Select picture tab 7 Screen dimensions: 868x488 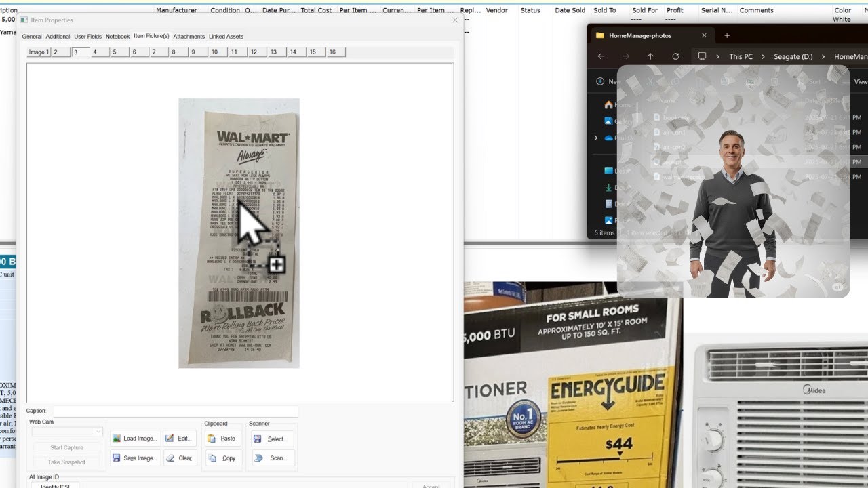click(x=159, y=52)
